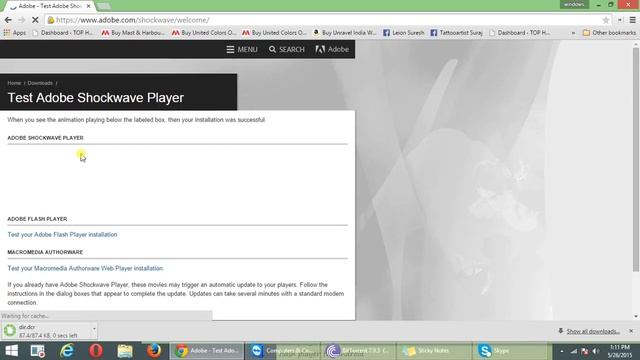The width and height of the screenshot is (640, 360).
Task: Open the Buy Mast & Harbou... bookmark
Action: pos(133,33)
